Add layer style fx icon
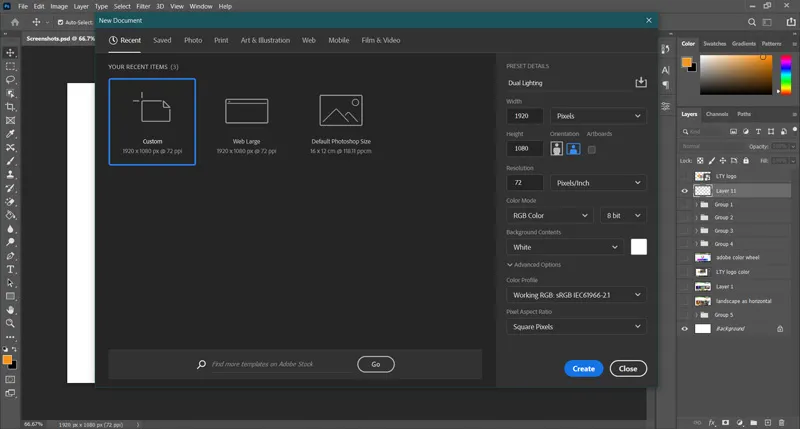This screenshot has height=429, width=800. [712, 422]
